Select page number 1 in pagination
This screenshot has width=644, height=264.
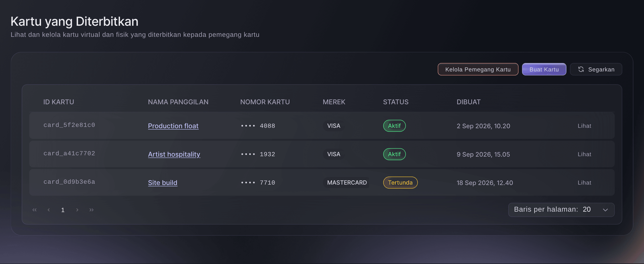[63, 210]
